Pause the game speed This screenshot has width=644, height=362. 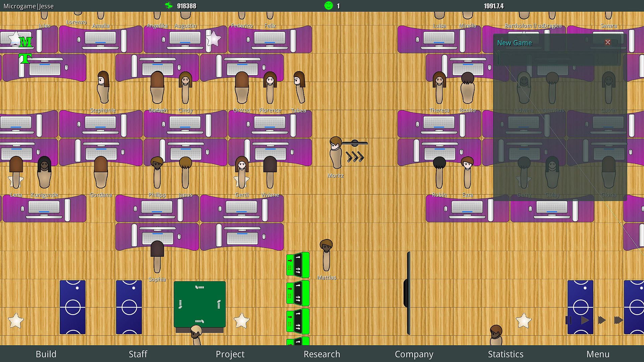[x=569, y=320]
